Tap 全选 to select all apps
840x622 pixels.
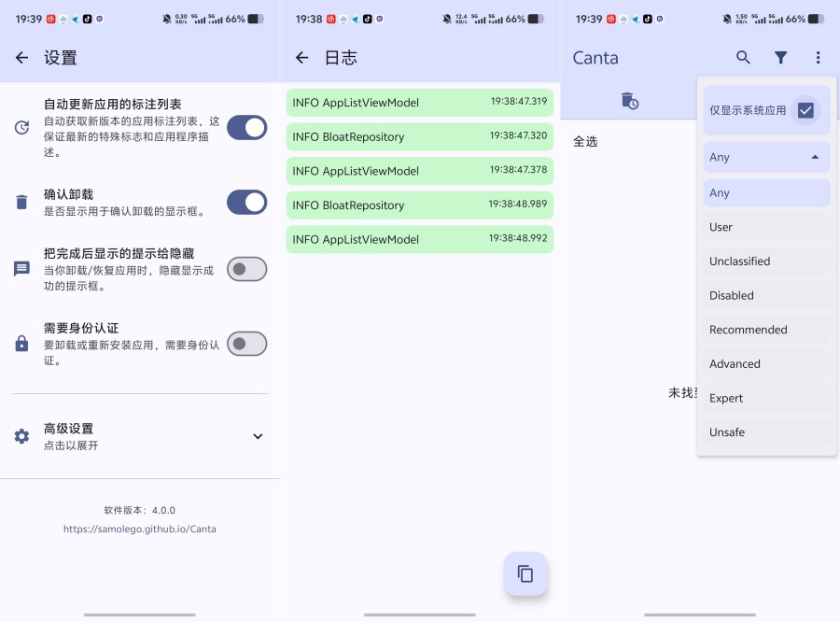[585, 142]
